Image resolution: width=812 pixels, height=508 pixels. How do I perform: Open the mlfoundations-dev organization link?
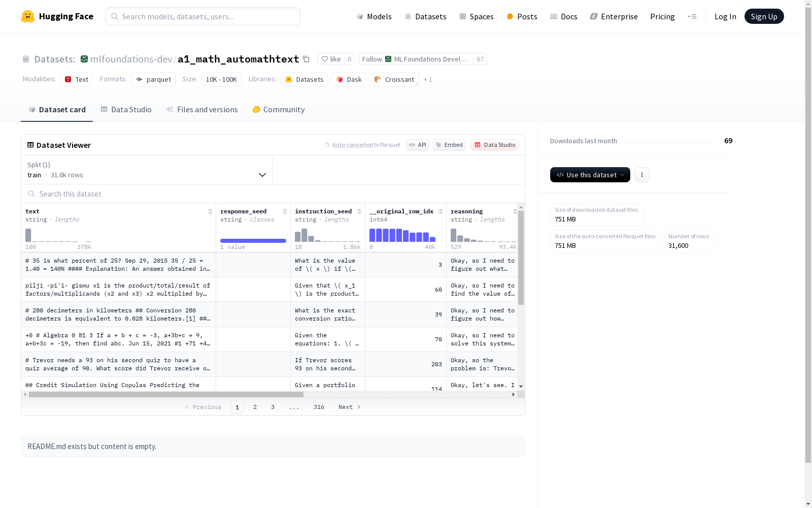pyautogui.click(x=131, y=59)
